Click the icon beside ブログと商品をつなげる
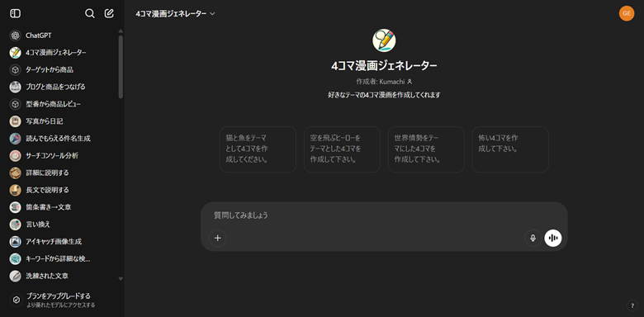This screenshot has height=317, width=644. (15, 87)
